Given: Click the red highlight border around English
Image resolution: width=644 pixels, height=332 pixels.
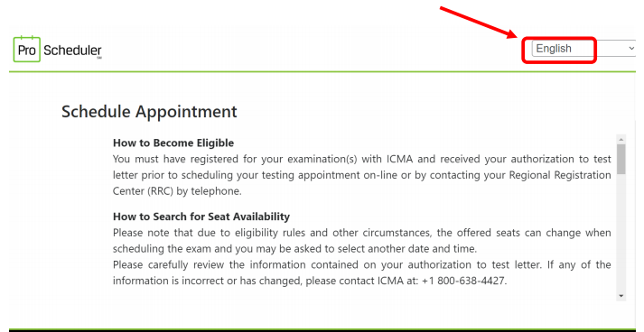Looking at the screenshot, I should tap(558, 50).
